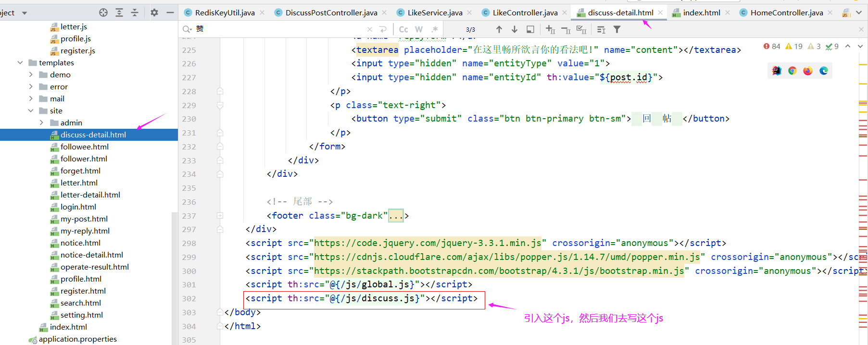Click the 84 errors indicator
Viewport: 868px width, 345px height.
point(772,46)
